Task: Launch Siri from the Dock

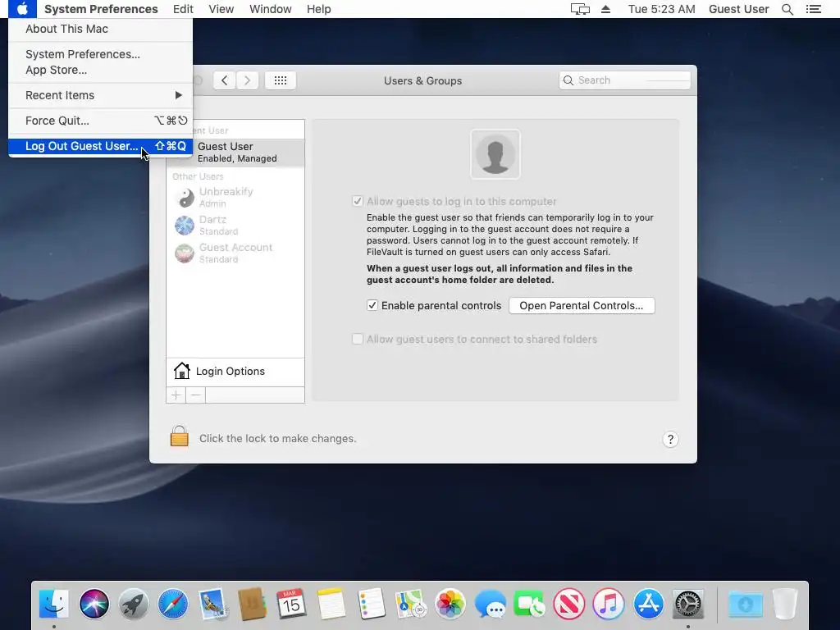Action: [94, 604]
